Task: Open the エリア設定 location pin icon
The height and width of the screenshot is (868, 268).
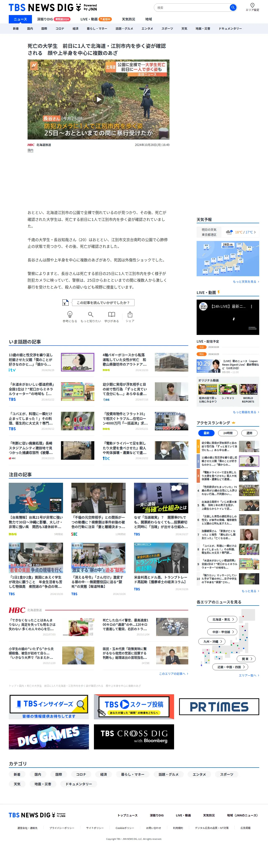Action: (x=252, y=5)
